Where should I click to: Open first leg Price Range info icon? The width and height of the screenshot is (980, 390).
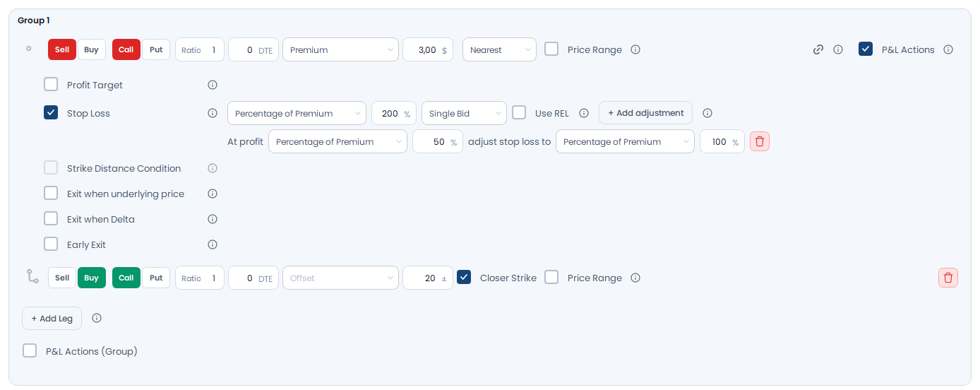(635, 49)
